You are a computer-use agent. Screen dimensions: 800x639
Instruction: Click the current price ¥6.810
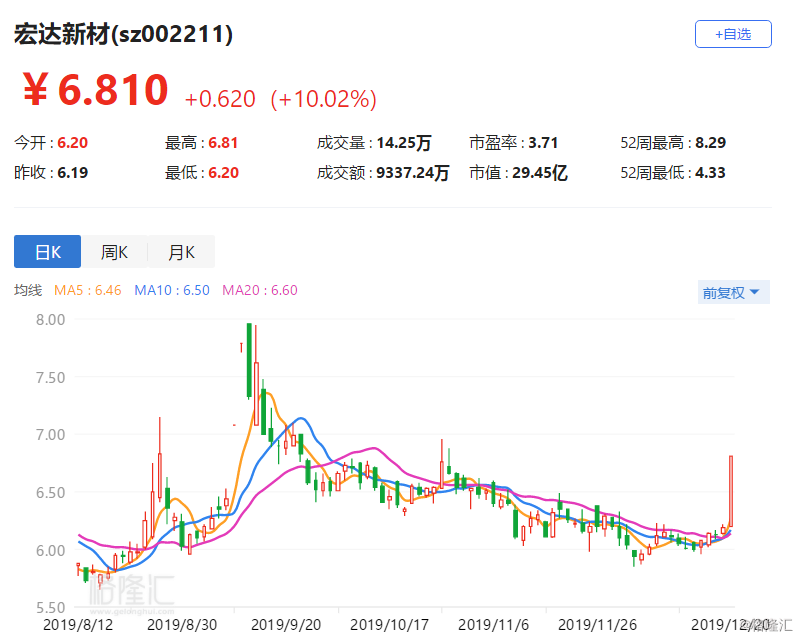[95, 90]
